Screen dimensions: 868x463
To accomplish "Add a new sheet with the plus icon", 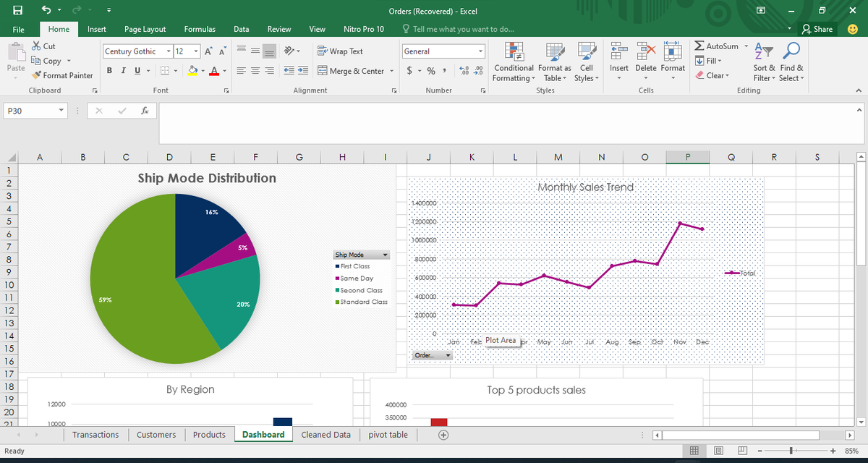I will coord(443,435).
